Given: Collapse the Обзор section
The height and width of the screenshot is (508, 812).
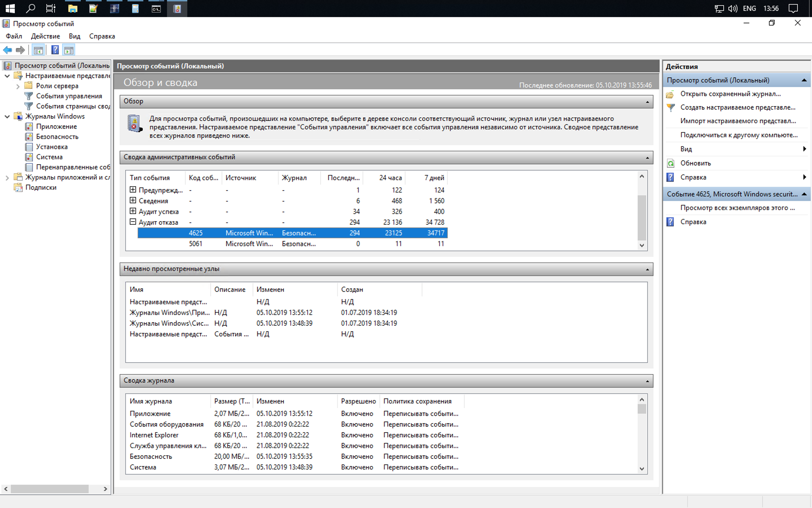Looking at the screenshot, I should tap(647, 102).
